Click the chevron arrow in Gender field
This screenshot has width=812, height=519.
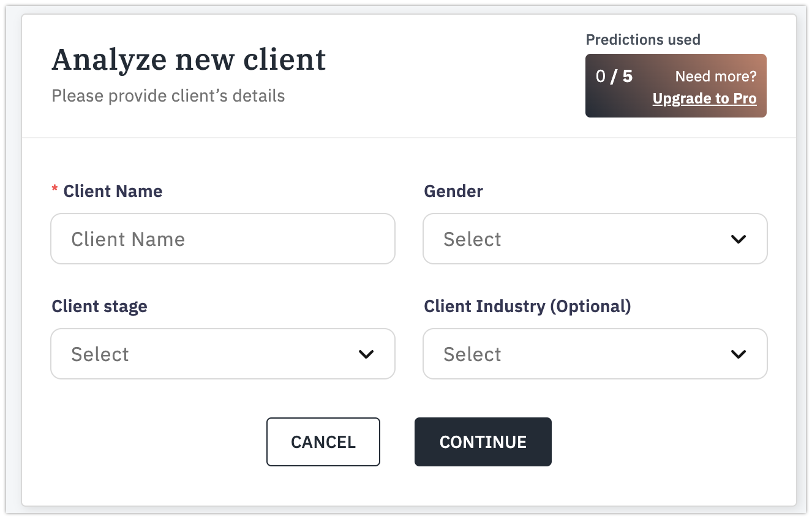[x=739, y=239]
